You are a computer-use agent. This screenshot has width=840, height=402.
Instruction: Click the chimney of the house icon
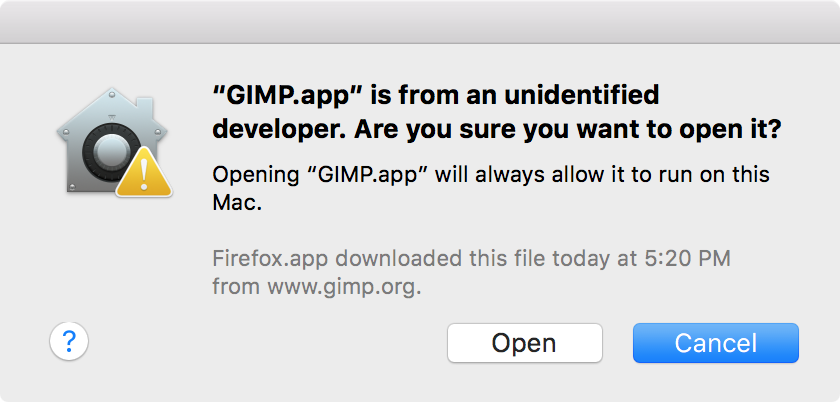pos(144,109)
